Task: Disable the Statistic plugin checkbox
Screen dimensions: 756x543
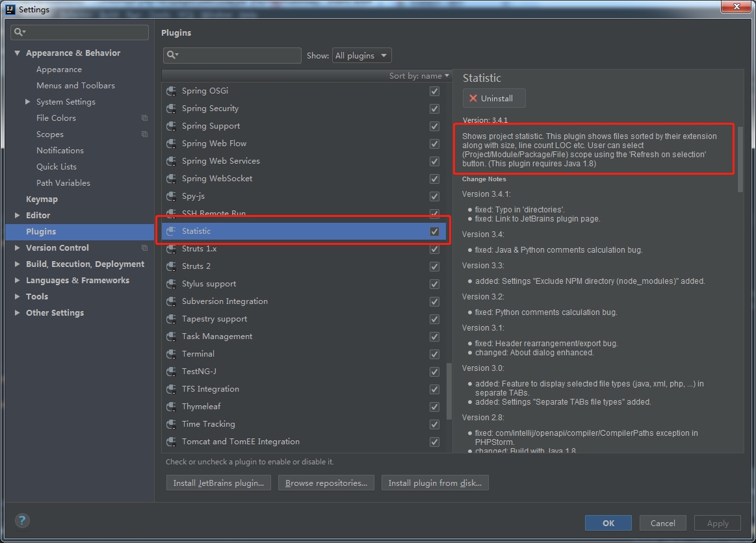Action: [x=434, y=231]
